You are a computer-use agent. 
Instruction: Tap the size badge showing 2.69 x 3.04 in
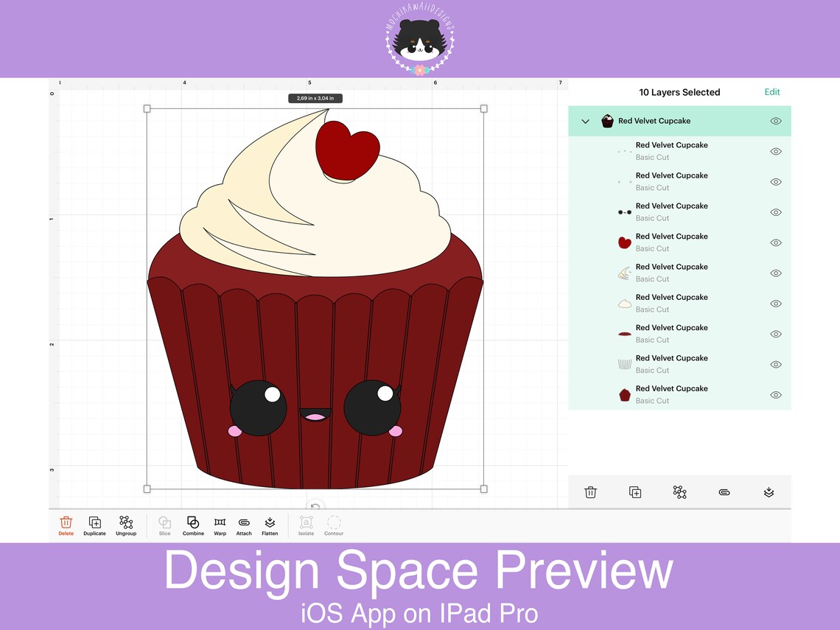tap(315, 97)
